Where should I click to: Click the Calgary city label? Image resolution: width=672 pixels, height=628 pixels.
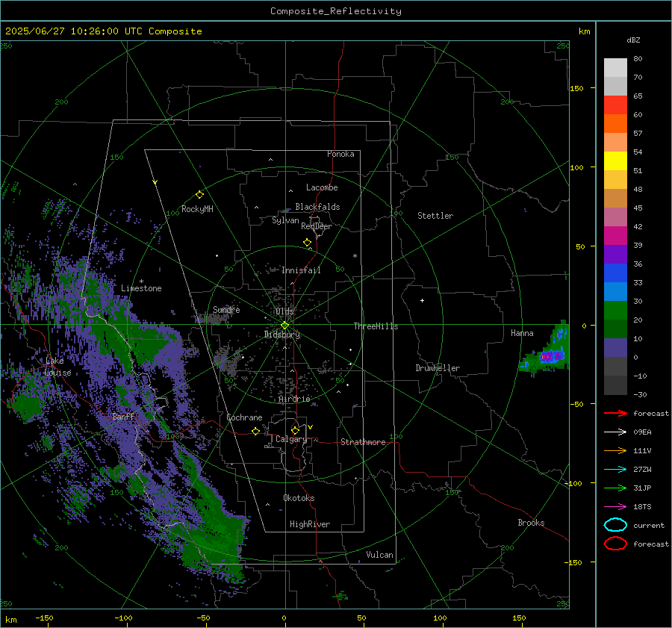click(x=291, y=439)
